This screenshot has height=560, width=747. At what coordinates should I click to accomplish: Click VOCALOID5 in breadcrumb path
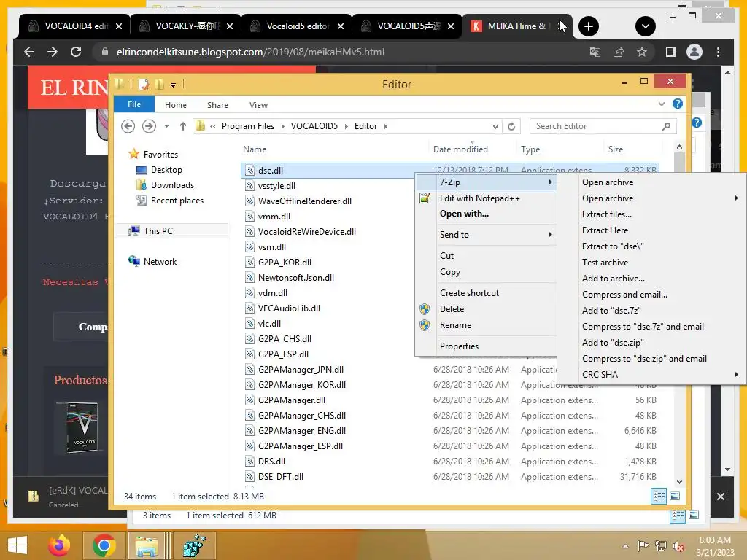point(314,126)
